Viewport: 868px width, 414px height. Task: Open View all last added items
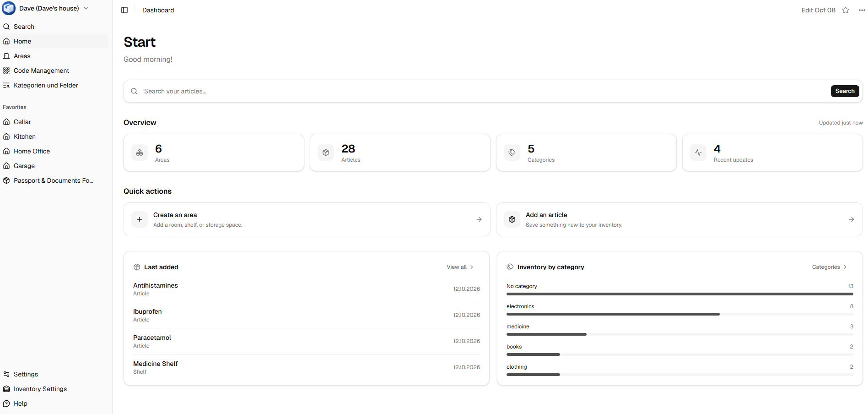pos(460,267)
